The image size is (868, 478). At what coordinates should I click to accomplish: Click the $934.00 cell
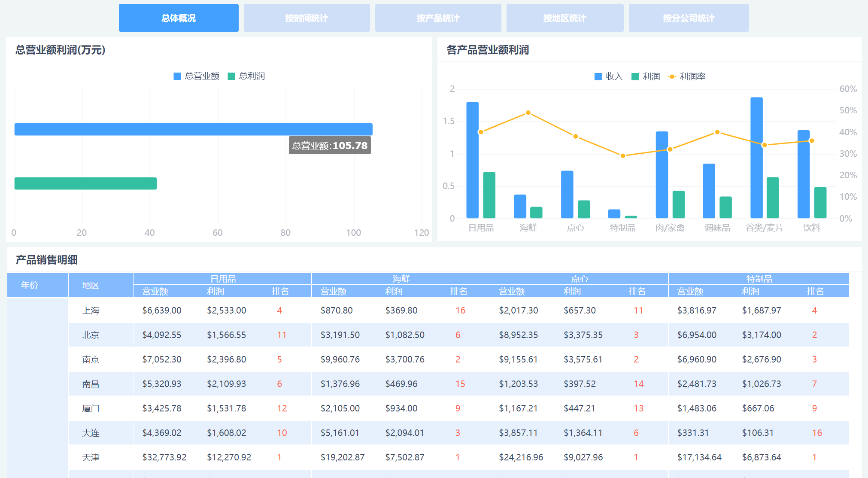click(x=401, y=408)
